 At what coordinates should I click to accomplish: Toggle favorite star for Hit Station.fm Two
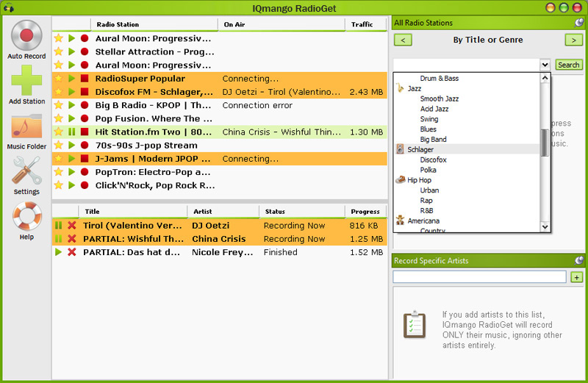pos(58,132)
